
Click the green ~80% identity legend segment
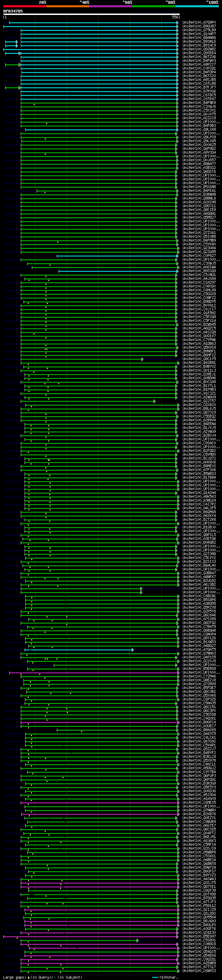click(x=154, y=6)
